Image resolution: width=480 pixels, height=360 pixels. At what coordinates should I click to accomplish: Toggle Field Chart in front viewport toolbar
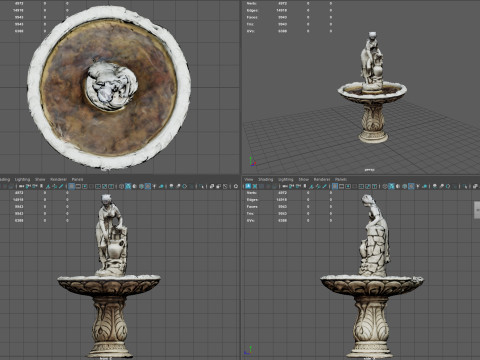coord(98,186)
